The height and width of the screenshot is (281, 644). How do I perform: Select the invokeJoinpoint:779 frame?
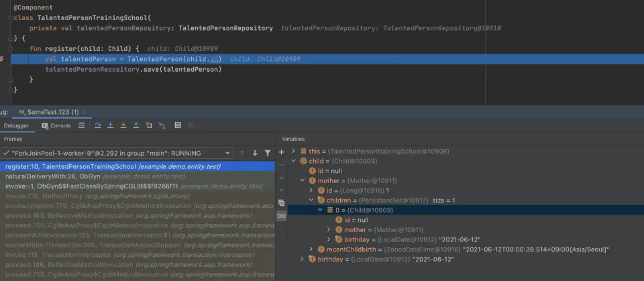click(137, 206)
